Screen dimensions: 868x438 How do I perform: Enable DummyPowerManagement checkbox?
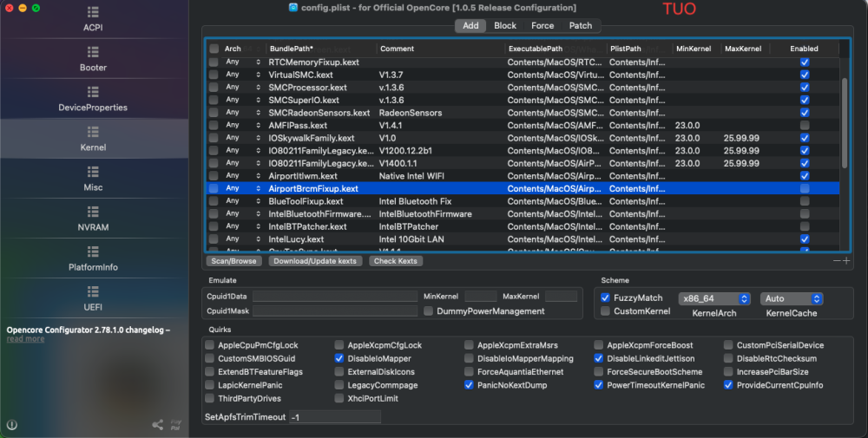click(x=428, y=311)
